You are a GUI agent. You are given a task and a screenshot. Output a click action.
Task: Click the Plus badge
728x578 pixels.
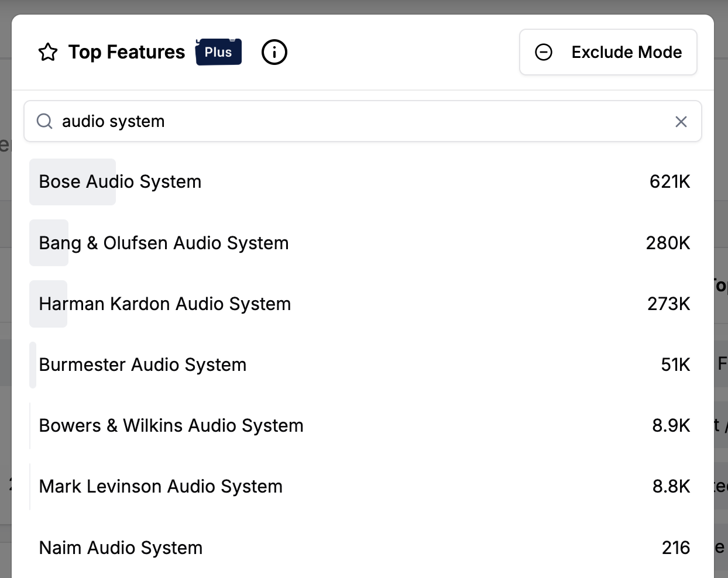pos(218,52)
